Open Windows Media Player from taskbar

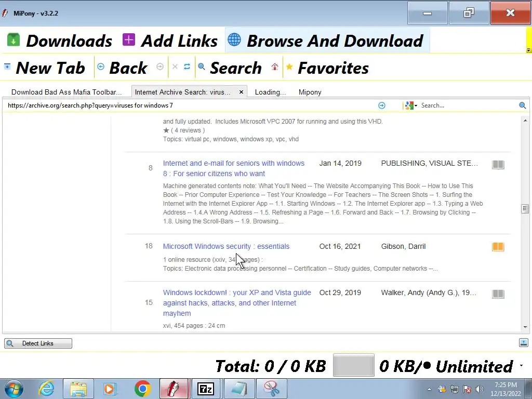pyautogui.click(x=109, y=389)
